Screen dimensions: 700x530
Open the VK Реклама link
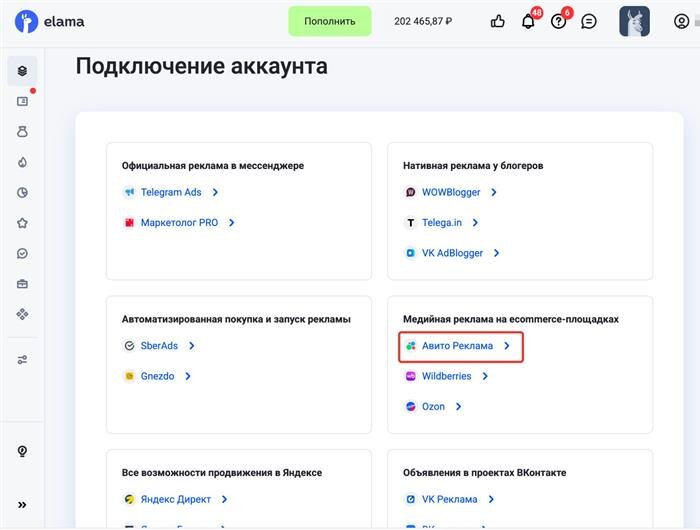pyautogui.click(x=450, y=499)
